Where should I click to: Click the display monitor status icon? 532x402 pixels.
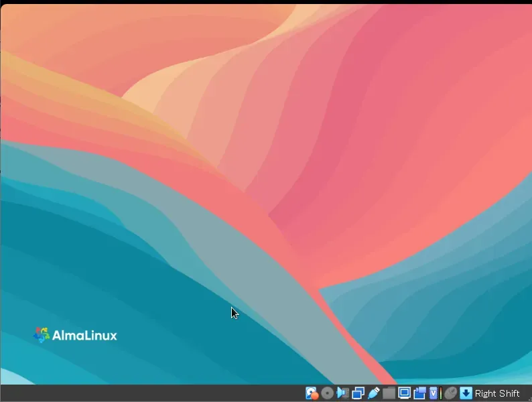tap(405, 393)
